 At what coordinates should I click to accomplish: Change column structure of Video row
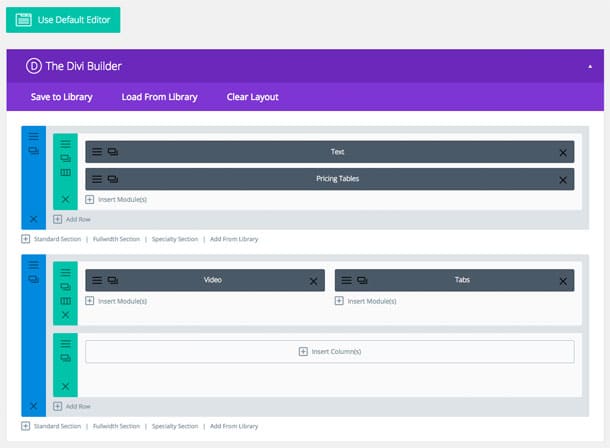pyautogui.click(x=65, y=301)
